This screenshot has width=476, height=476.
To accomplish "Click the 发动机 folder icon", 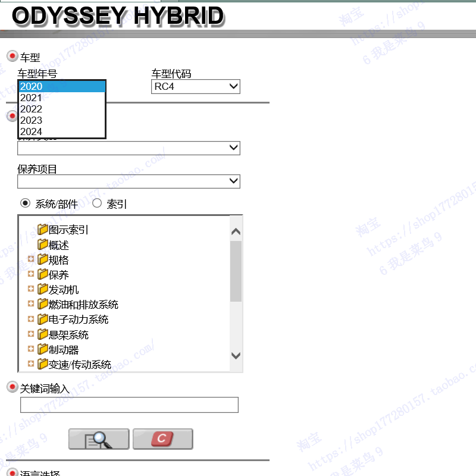I will [43, 289].
